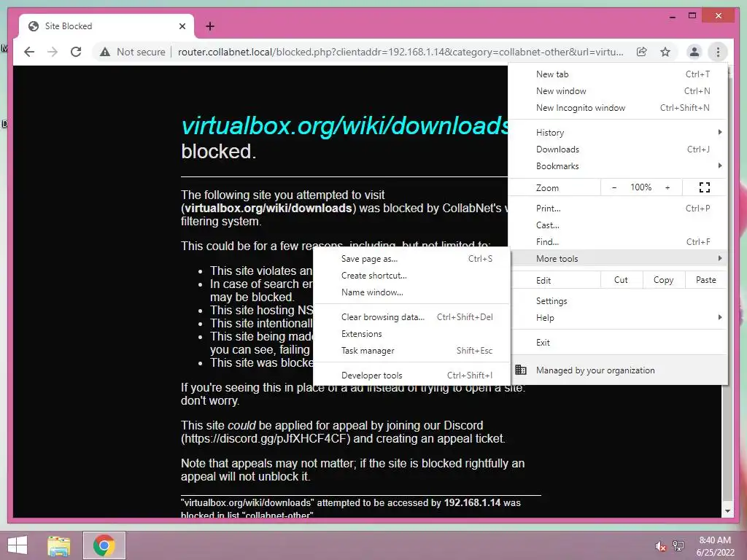Click the Site Blocked tab globe icon
Viewport: 747px width, 560px height.
coord(34,26)
